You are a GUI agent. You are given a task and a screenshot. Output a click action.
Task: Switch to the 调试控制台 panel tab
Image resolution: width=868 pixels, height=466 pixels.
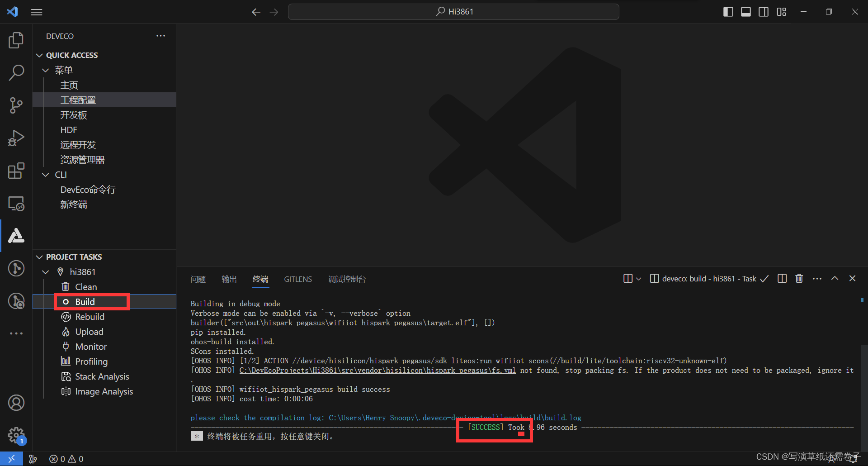point(347,279)
